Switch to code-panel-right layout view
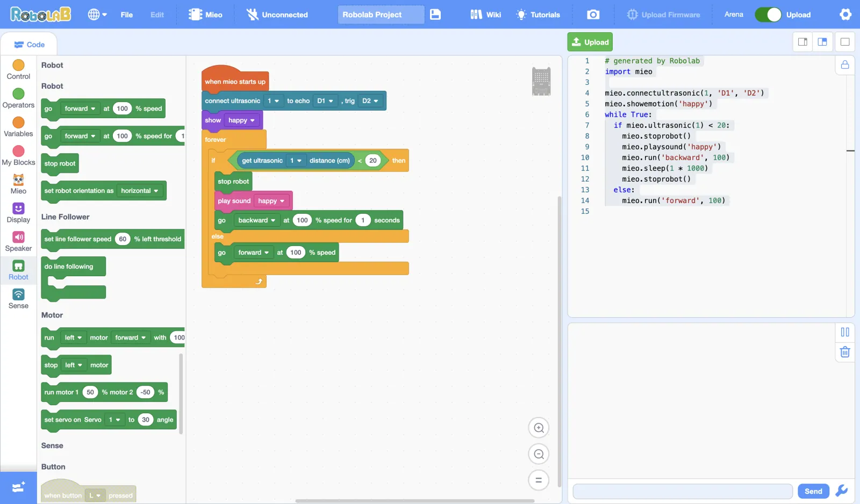 tap(802, 42)
